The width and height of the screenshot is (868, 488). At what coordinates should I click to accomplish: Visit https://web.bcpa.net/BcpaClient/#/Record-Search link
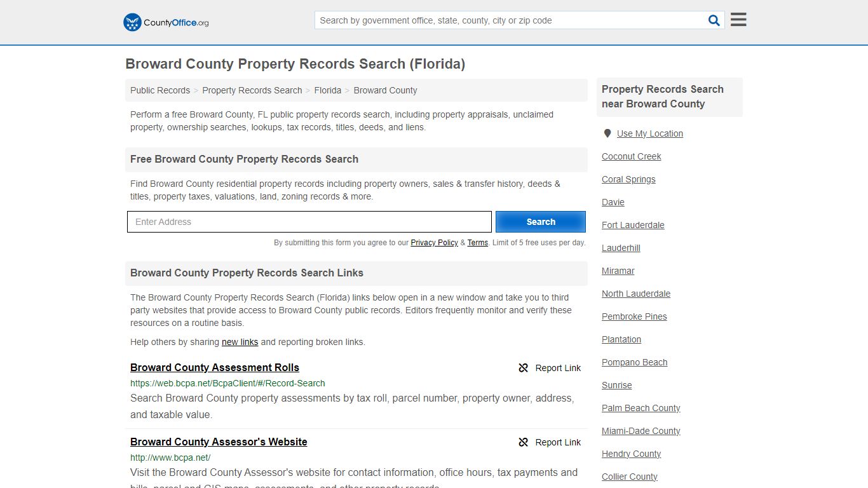[227, 383]
